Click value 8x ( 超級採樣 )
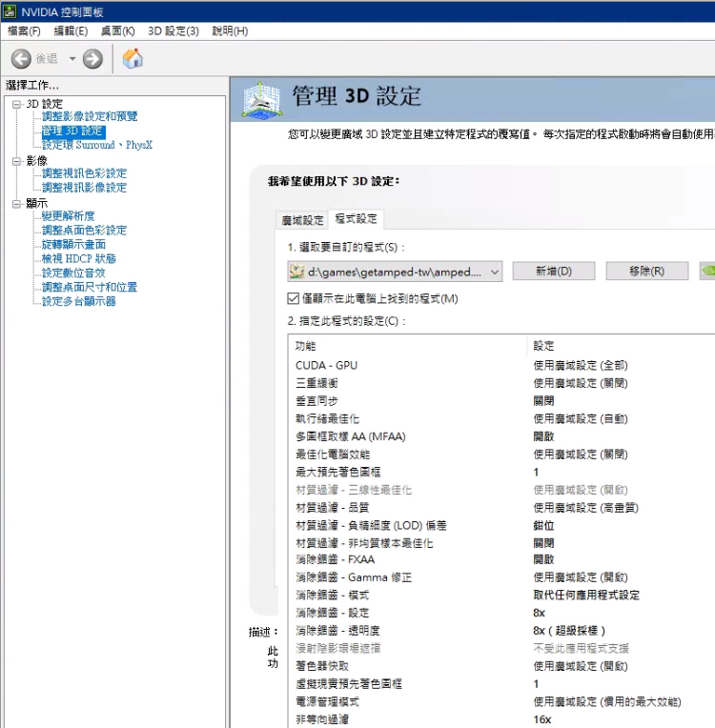 coord(569,631)
